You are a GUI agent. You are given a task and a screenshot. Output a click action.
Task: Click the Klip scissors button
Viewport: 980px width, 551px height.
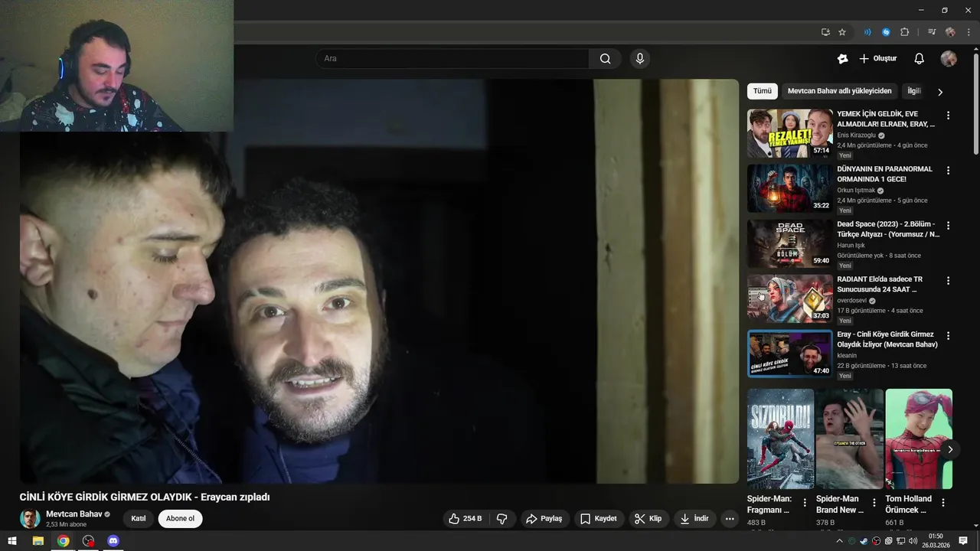tap(648, 519)
